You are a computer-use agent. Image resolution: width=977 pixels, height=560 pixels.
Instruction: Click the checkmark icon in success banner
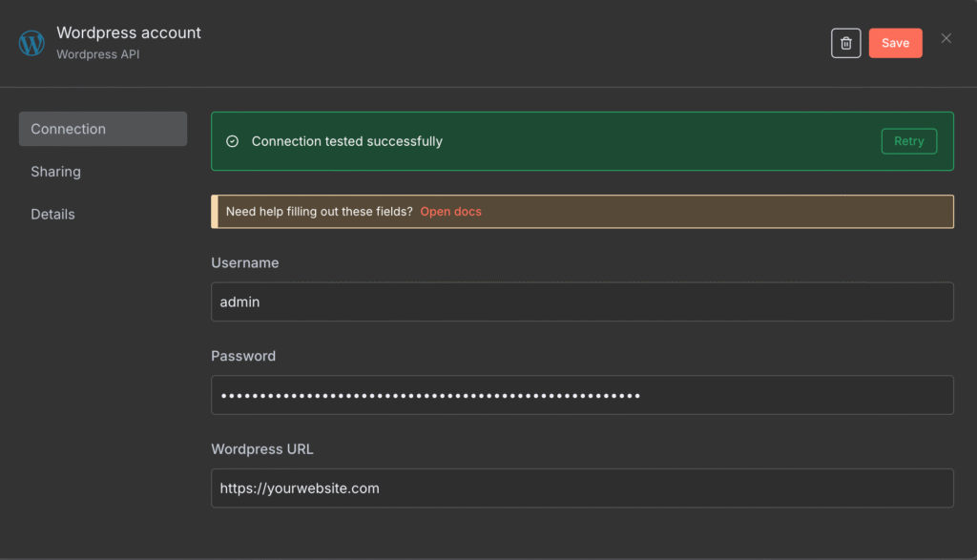coord(232,140)
